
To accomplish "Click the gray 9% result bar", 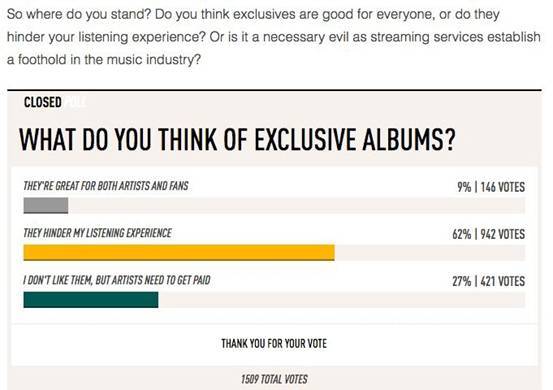I will pos(46,206).
